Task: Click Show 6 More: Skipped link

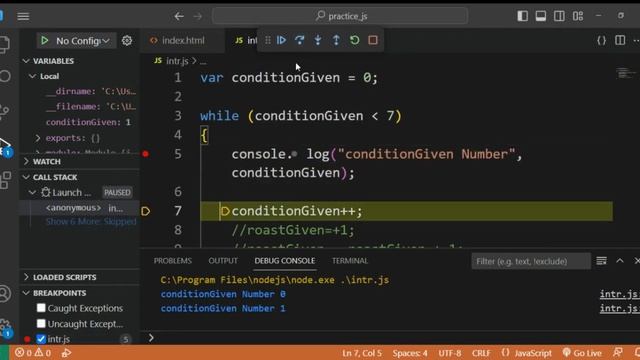Action: point(91,222)
